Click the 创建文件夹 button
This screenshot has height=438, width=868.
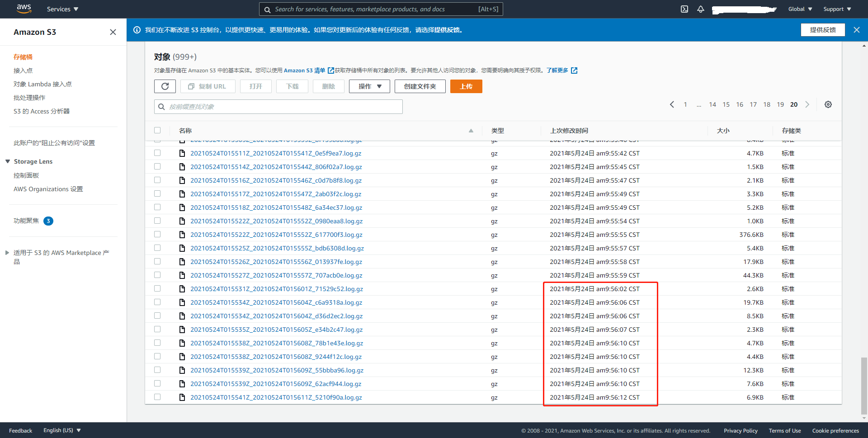[420, 86]
